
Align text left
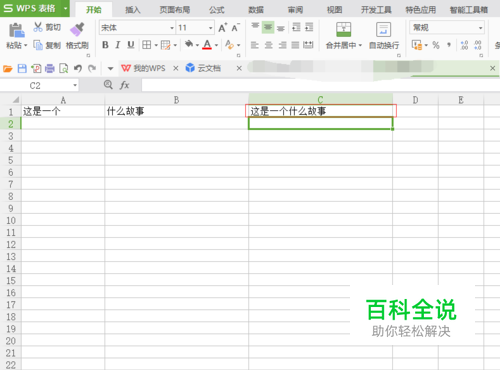click(255, 45)
